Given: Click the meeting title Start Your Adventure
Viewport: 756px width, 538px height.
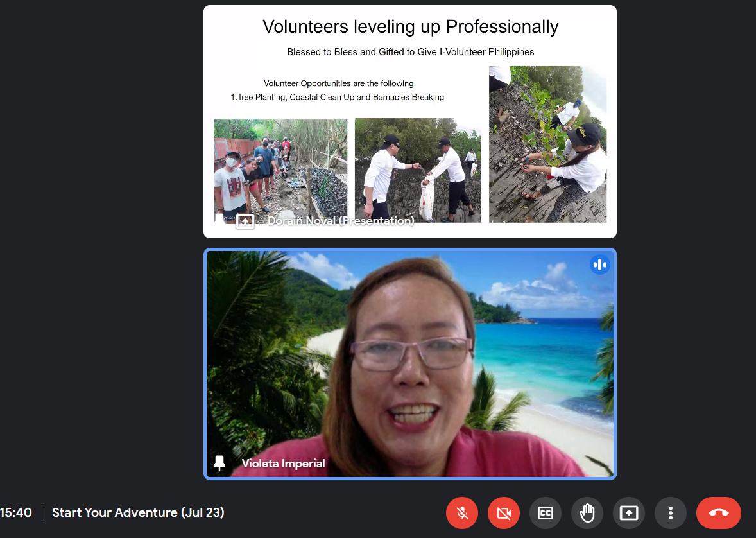Looking at the screenshot, I should point(138,513).
